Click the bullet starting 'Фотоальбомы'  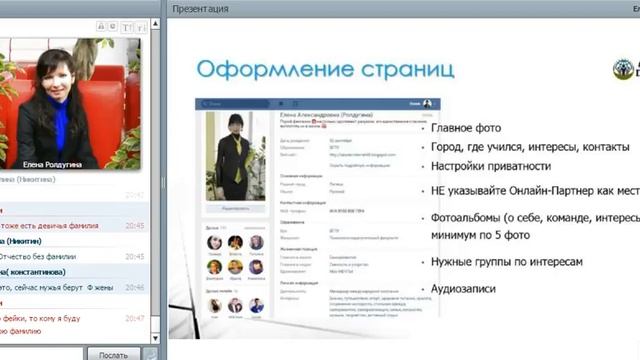[536, 227]
